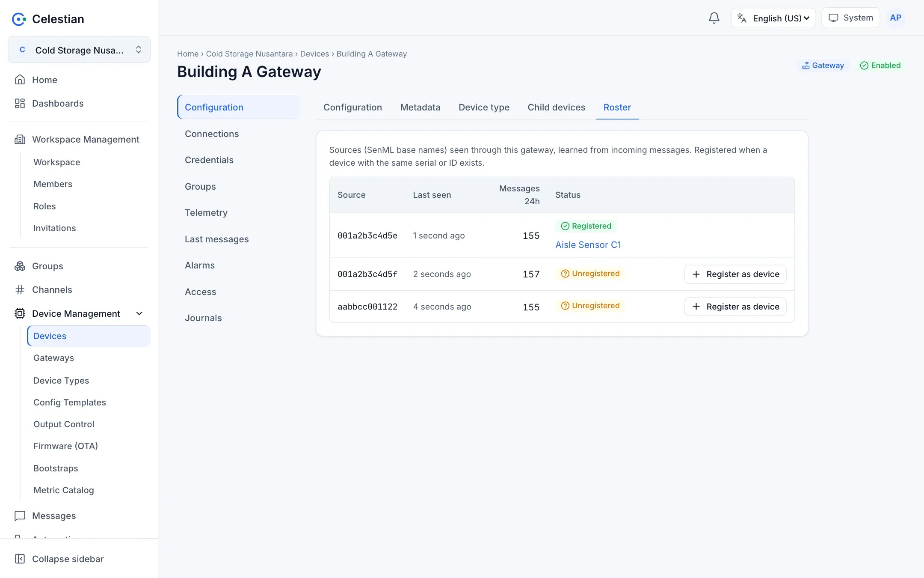Open Telemetry in the device side menu
Screen dimensions: 924x578
coord(238,213)
